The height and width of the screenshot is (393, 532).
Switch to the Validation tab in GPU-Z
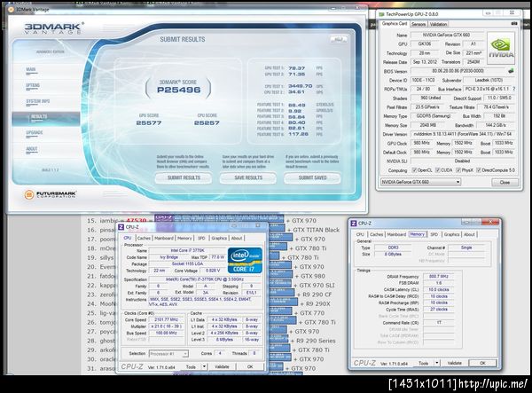(438, 24)
